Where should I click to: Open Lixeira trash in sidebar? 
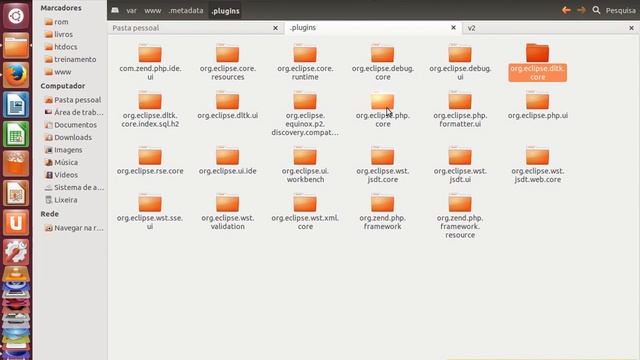coord(65,200)
